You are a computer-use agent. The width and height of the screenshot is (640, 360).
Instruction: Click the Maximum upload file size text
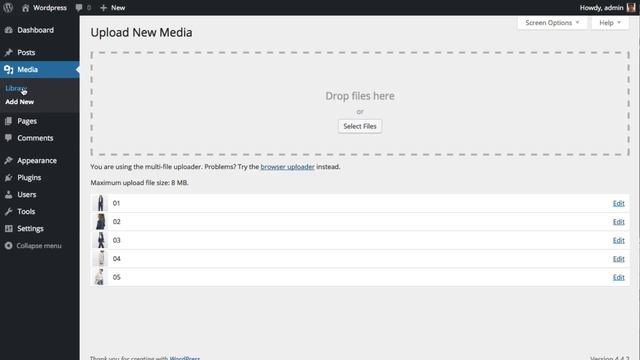(140, 183)
